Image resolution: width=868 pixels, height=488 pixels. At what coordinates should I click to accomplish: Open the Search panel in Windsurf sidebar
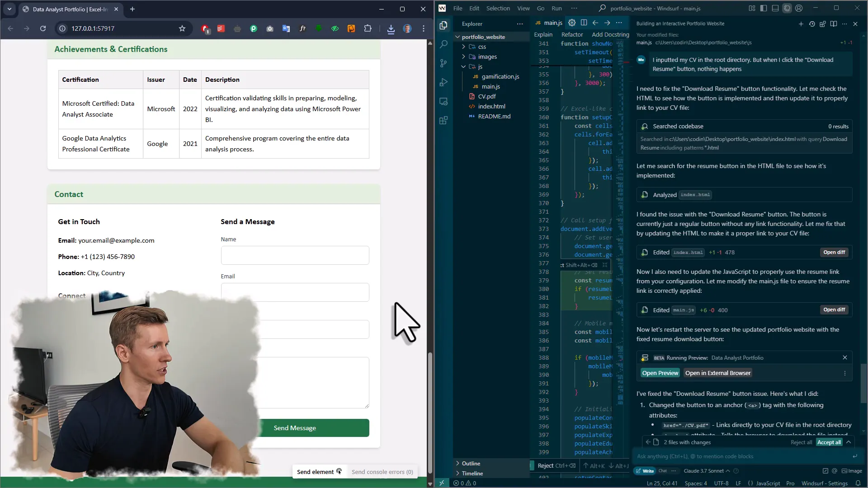[x=443, y=44]
